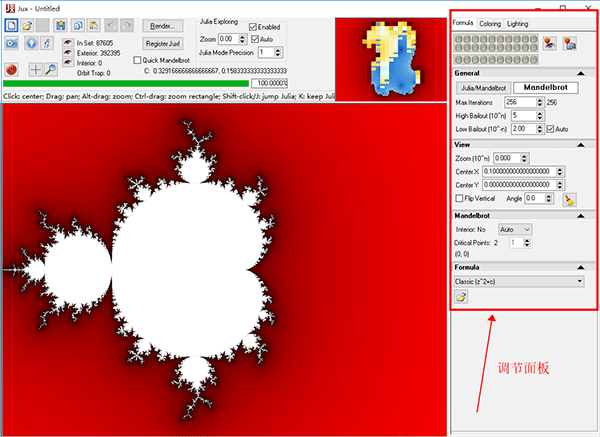
Task: Click the Julia/Mandelbrot button
Action: tap(484, 88)
